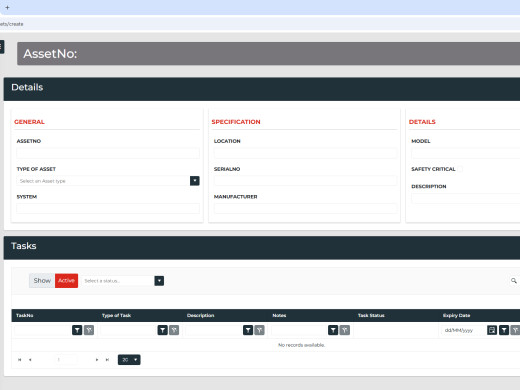Open a new browser tab
Screen dimensions: 520x390
pos(7,7)
